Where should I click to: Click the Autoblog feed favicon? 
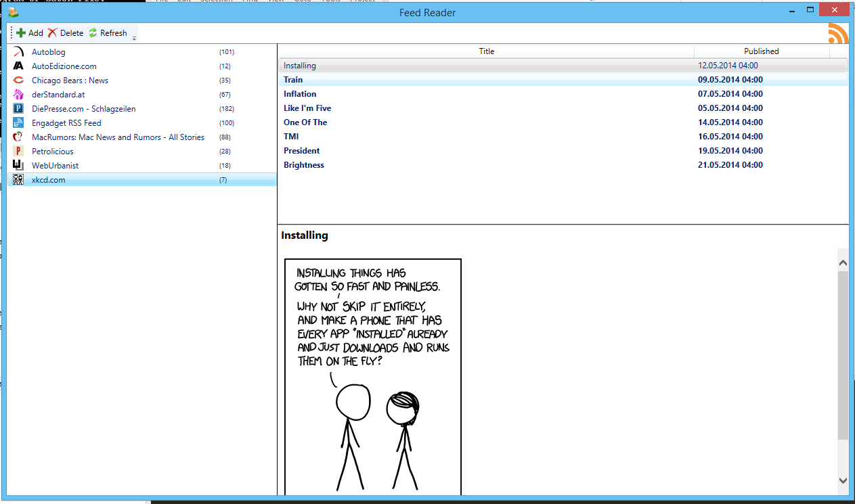click(x=19, y=52)
